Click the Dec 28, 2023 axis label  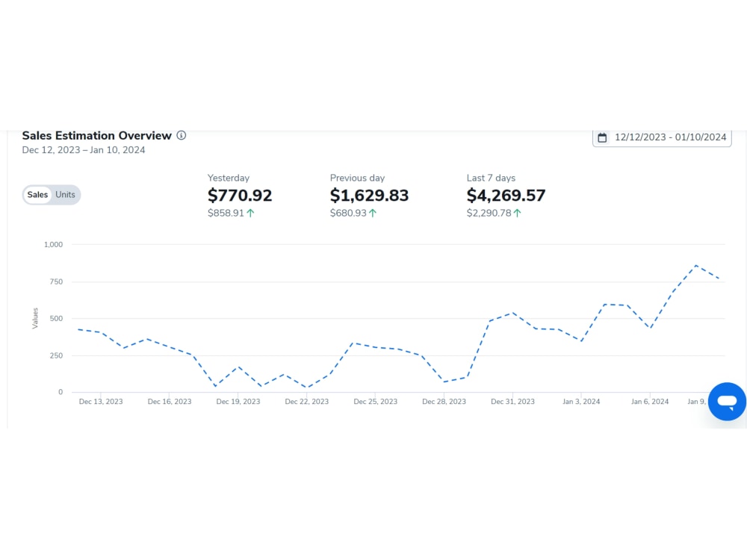click(x=444, y=402)
